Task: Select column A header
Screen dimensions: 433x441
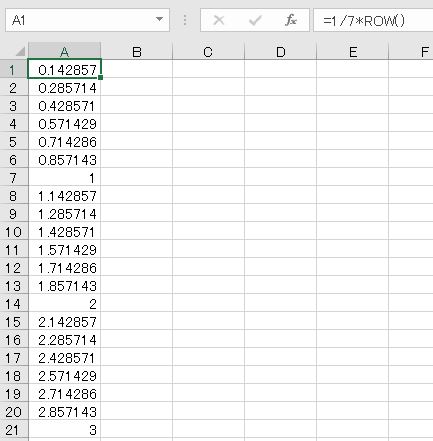Action: (65, 51)
